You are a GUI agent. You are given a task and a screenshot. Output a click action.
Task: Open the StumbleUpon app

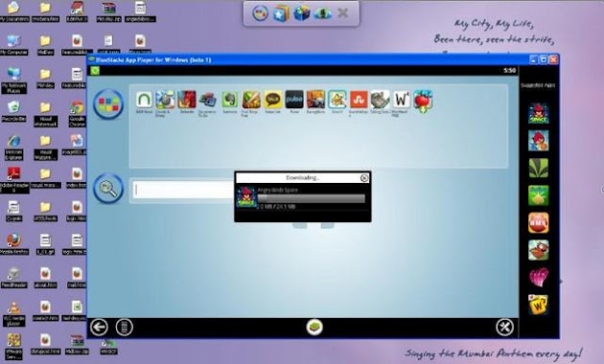[x=359, y=100]
